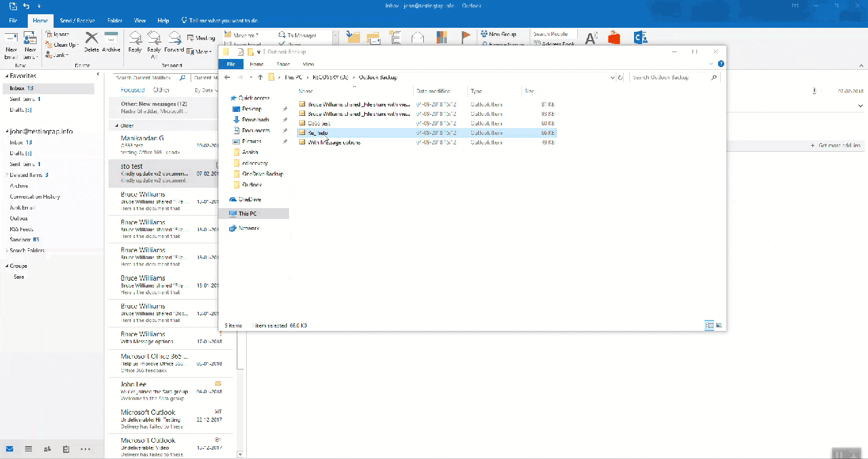
Task: Open the Home tab in File Explorer
Action: [x=256, y=64]
